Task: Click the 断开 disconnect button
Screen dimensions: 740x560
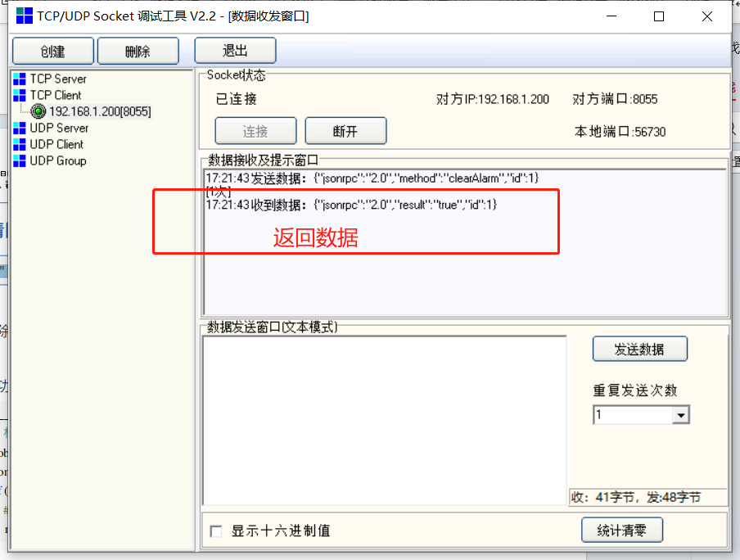Action: tap(345, 131)
